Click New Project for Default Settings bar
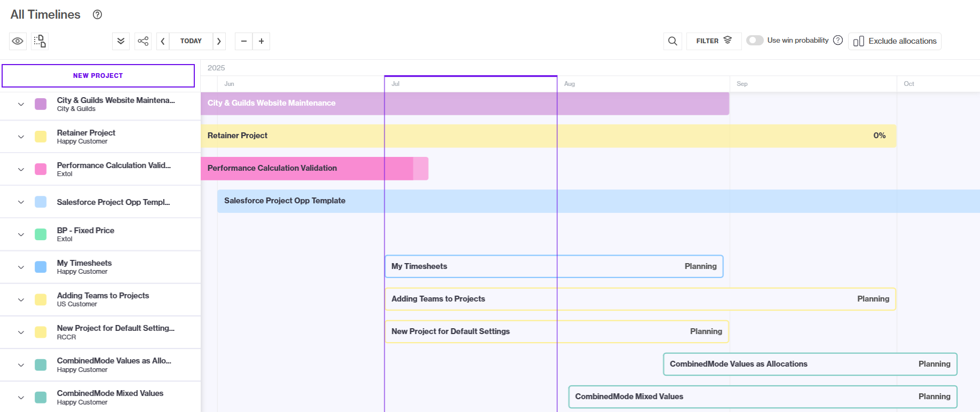Screen dimensions: 980x412 (x=557, y=331)
